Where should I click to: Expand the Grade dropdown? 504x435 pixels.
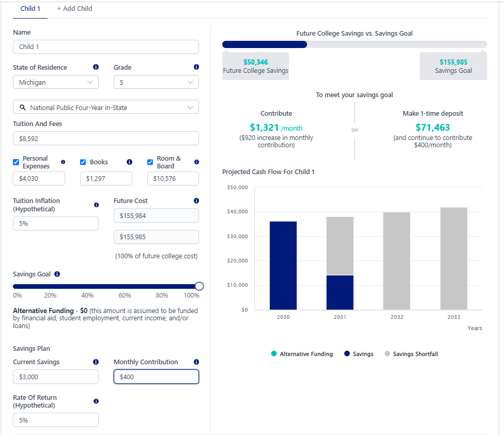pos(156,82)
